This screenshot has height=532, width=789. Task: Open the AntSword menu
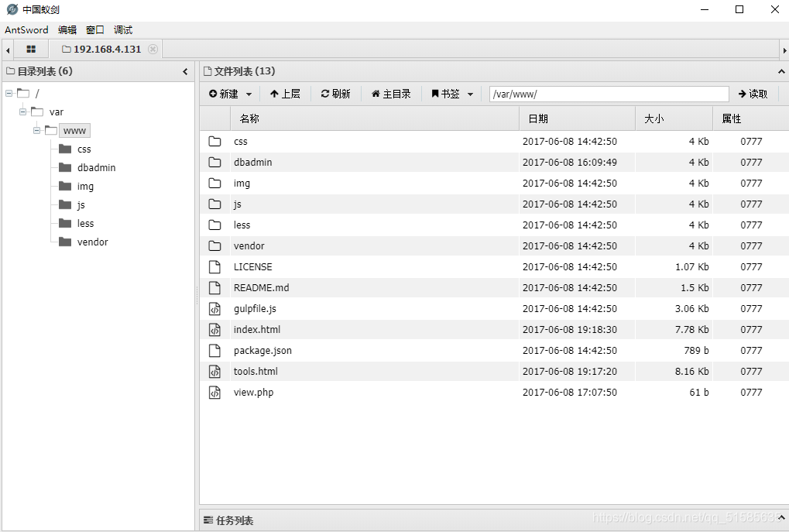pyautogui.click(x=26, y=29)
